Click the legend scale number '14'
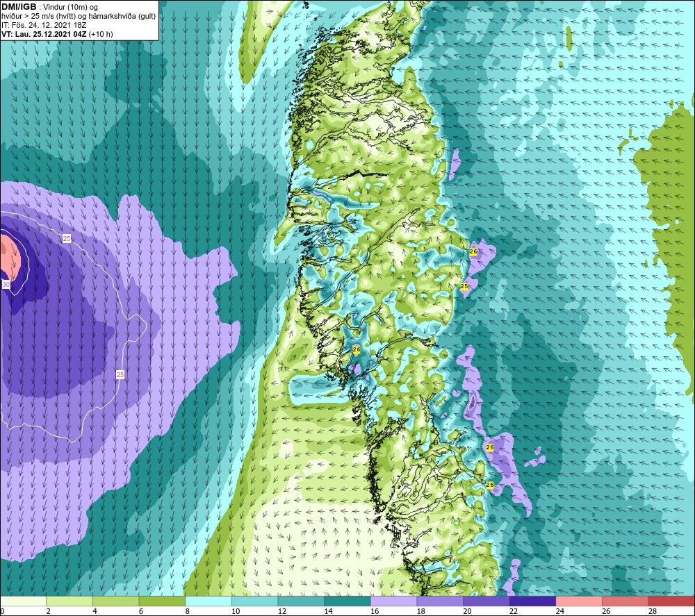This screenshot has width=695, height=616. click(x=328, y=611)
